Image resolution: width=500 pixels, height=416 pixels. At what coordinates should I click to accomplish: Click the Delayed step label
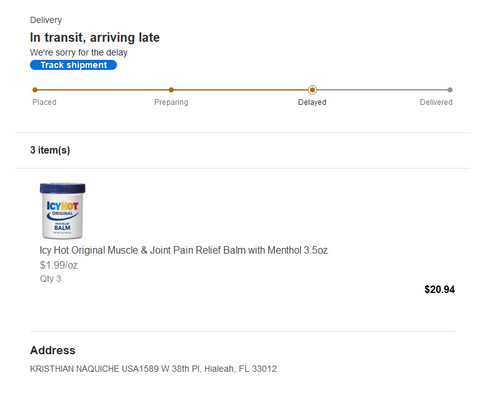click(x=312, y=102)
